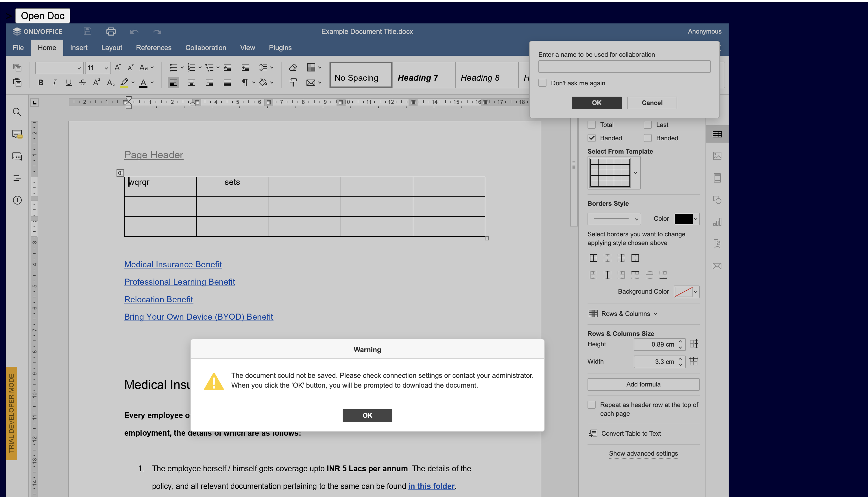The height and width of the screenshot is (497, 868).
Task: Increase paragraph indent
Action: click(245, 68)
